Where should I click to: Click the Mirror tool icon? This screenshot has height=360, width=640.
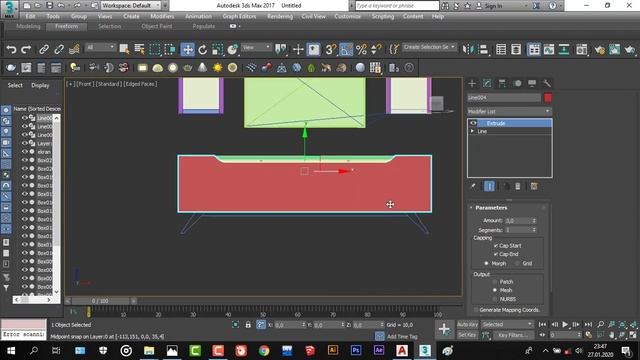pos(468,50)
